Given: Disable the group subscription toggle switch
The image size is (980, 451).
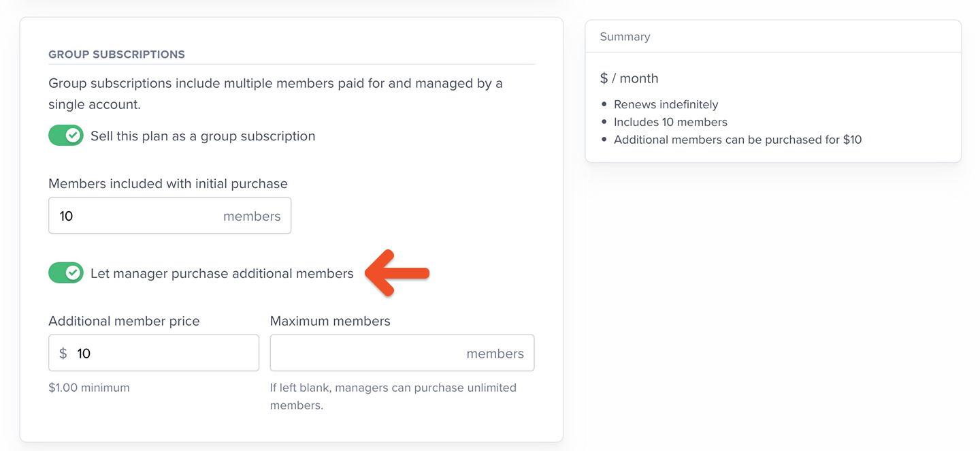Looking at the screenshot, I should tap(66, 136).
